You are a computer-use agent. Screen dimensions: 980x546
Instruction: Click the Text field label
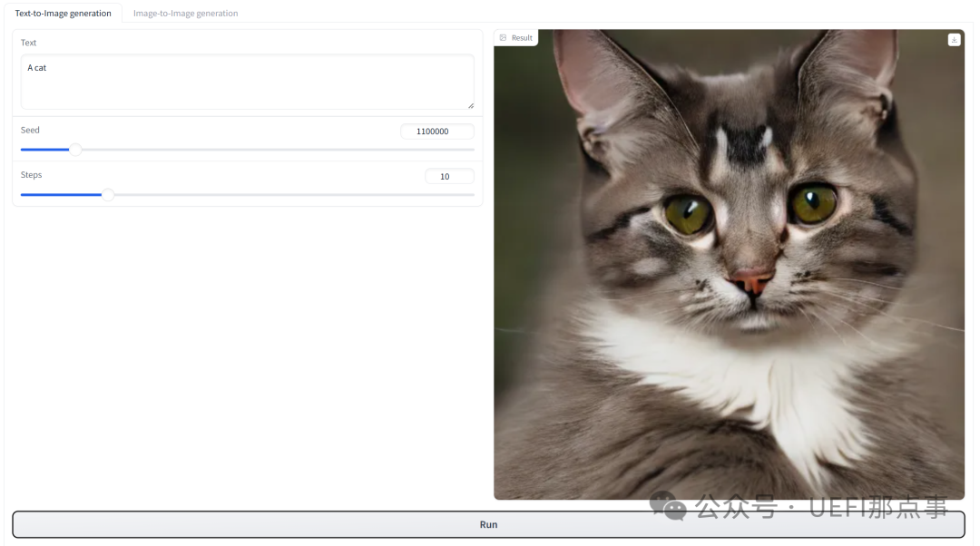[29, 43]
